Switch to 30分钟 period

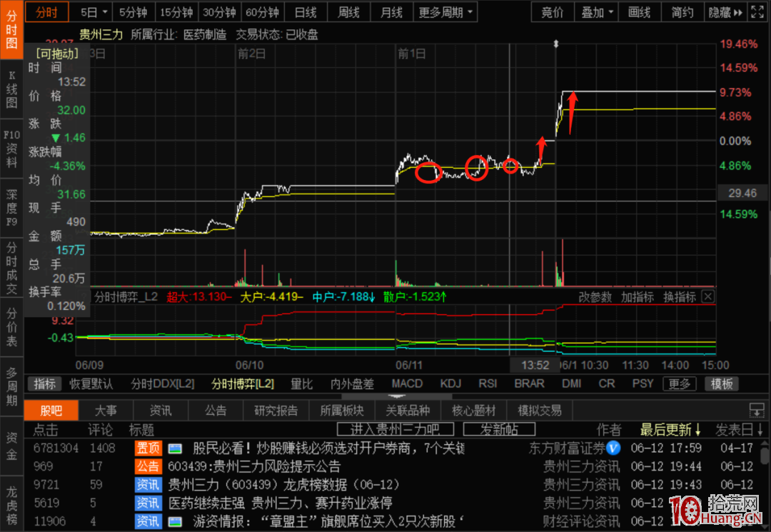tap(219, 12)
